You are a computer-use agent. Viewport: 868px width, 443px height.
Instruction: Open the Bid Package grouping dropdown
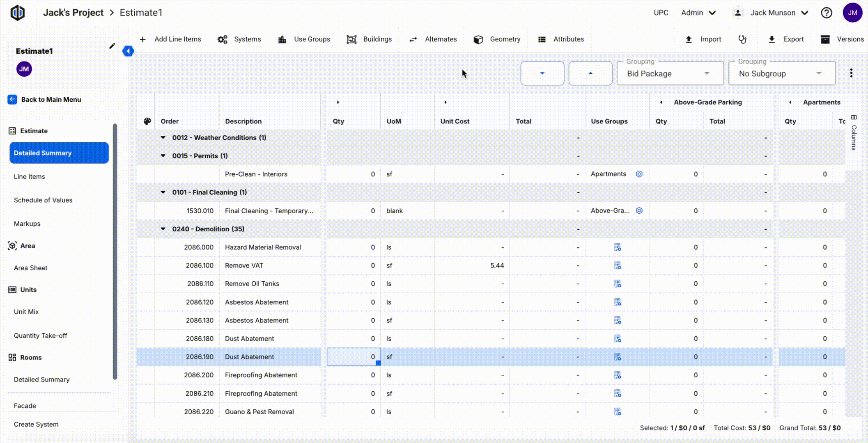coord(670,74)
